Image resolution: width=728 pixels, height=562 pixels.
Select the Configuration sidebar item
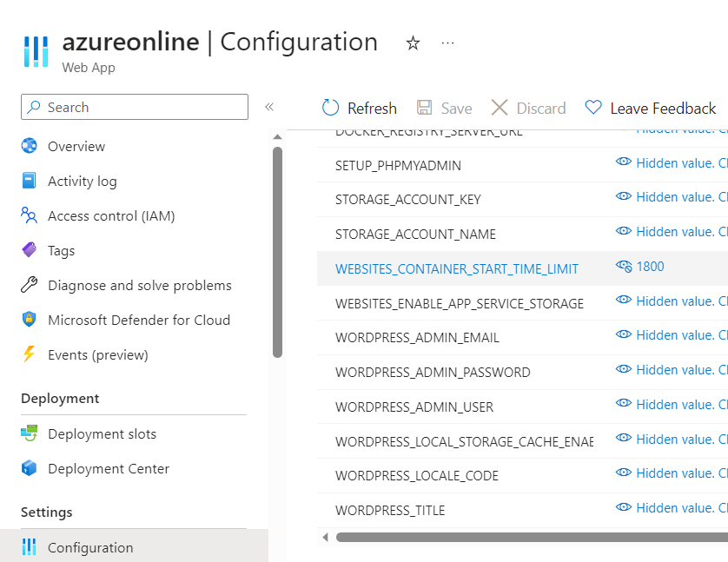[x=134, y=547]
